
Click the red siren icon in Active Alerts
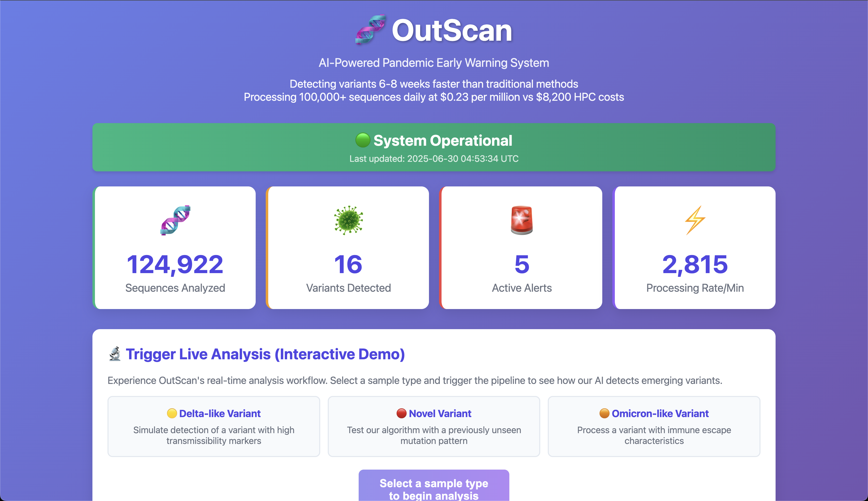click(522, 220)
